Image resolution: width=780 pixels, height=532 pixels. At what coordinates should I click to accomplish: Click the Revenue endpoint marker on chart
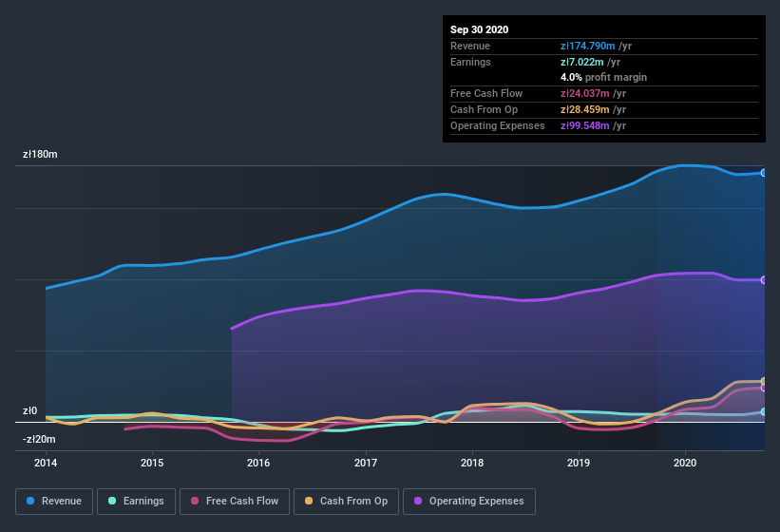[764, 173]
